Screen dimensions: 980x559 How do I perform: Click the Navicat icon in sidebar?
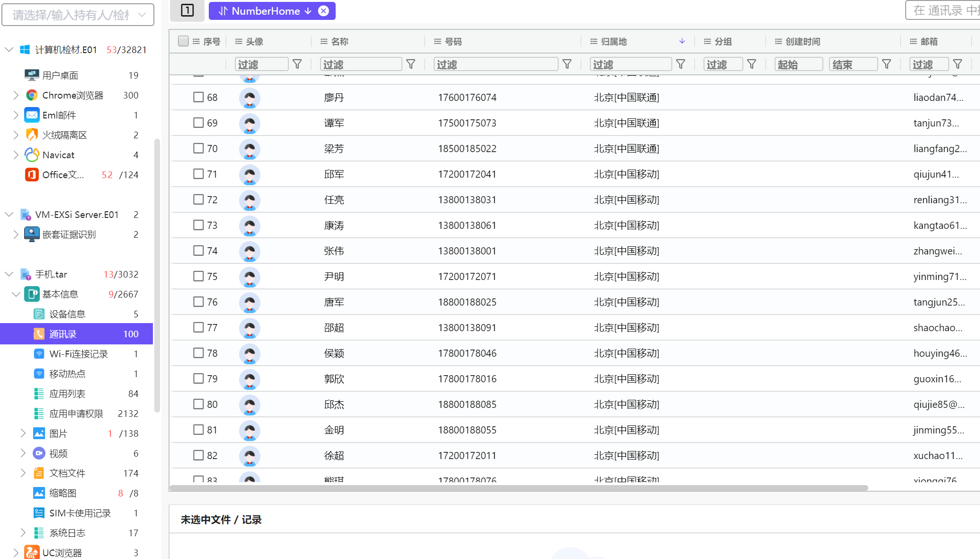(32, 155)
